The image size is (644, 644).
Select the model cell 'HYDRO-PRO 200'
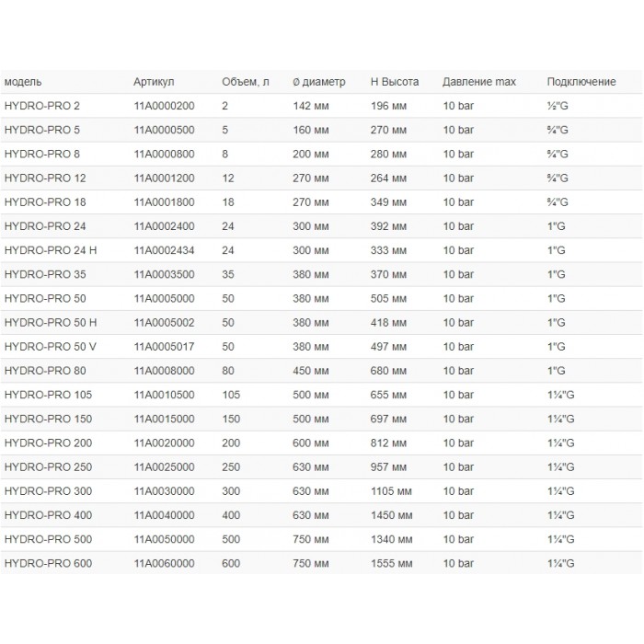pyautogui.click(x=48, y=443)
